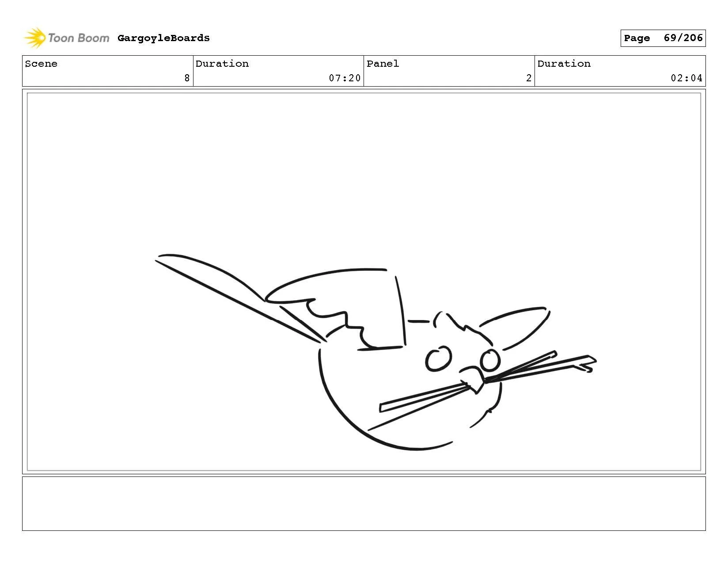Click scene duration value 07:20
Image resolution: width=728 pixels, height=564 pixels.
345,78
